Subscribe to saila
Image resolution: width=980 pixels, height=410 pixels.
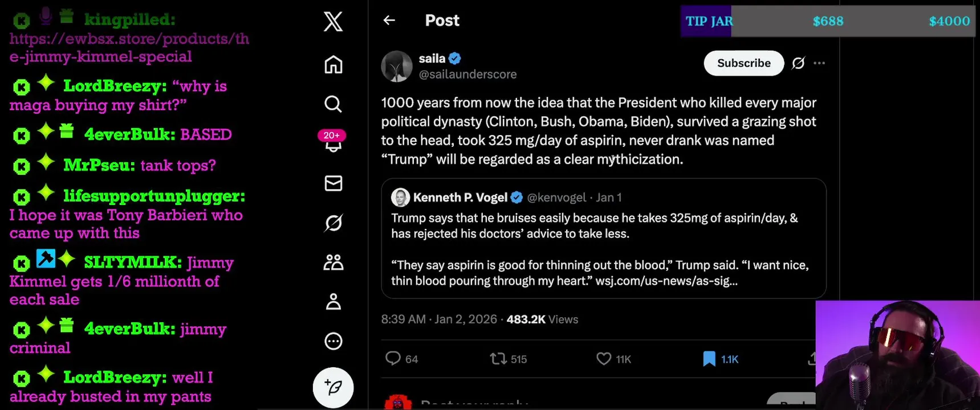[x=743, y=63]
